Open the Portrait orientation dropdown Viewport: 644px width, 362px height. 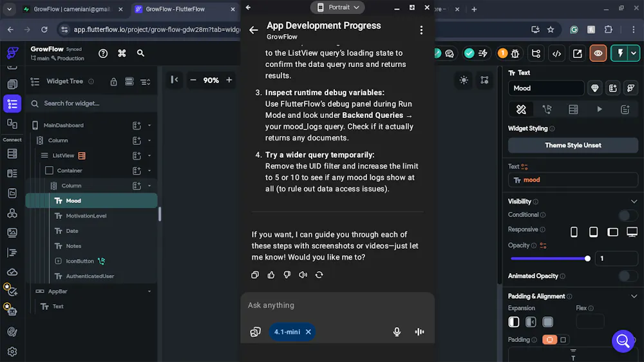tap(337, 7)
